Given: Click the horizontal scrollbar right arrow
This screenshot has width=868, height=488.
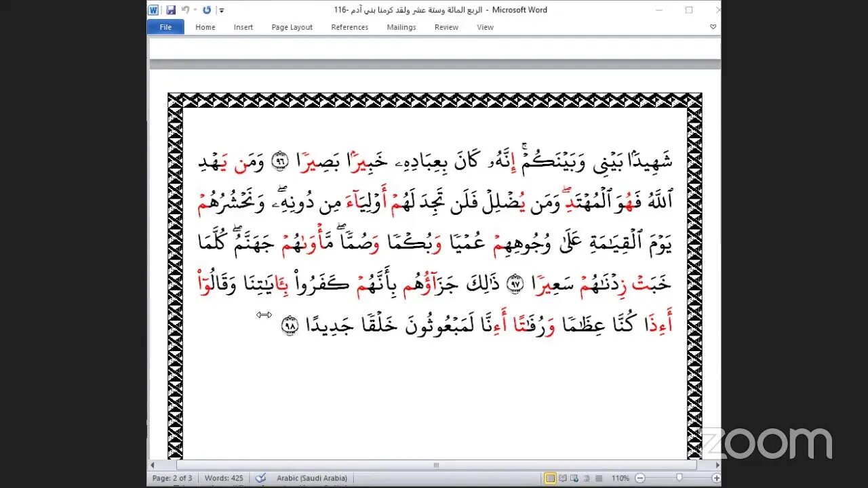Looking at the screenshot, I should 717,465.
